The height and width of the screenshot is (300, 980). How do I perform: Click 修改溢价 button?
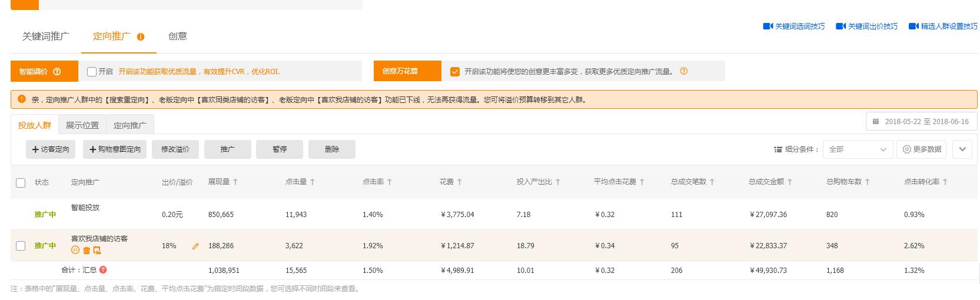175,149
